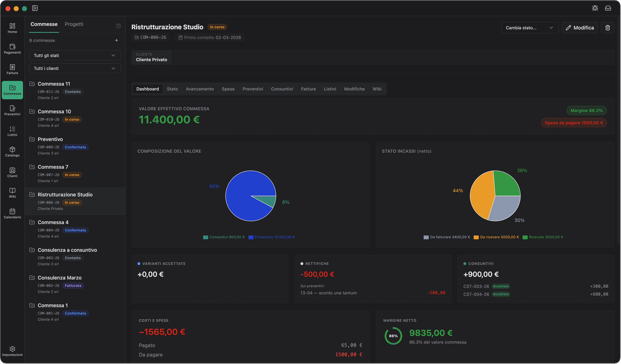Expand the Tutti gli stati filter
Viewport: 621px width, 364px height.
click(x=75, y=55)
